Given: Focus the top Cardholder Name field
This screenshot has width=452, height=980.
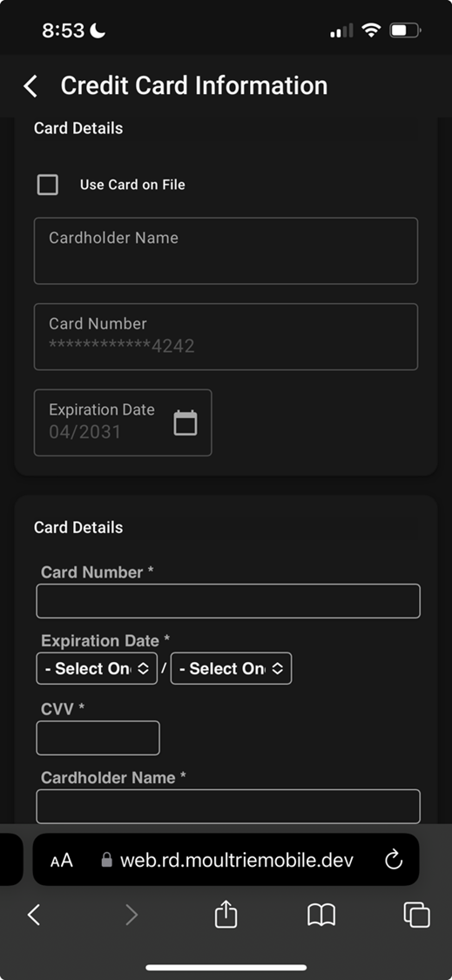Looking at the screenshot, I should (226, 251).
